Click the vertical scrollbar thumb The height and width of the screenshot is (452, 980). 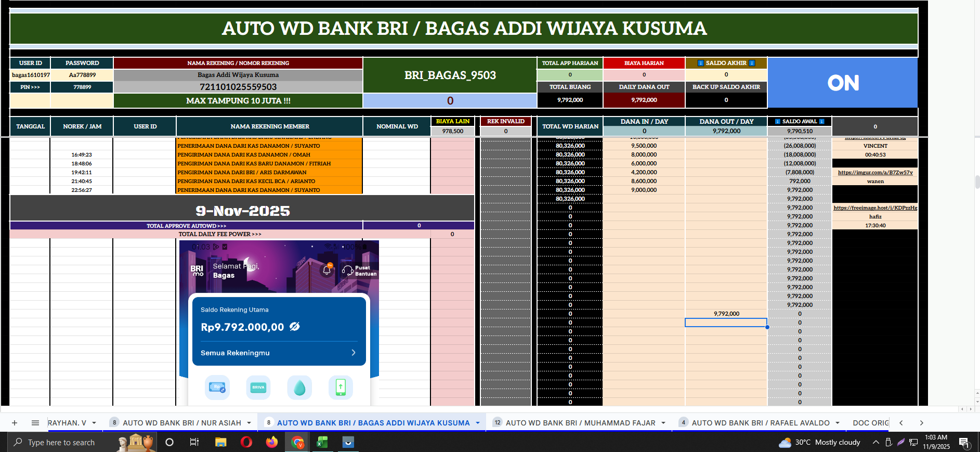click(x=977, y=182)
